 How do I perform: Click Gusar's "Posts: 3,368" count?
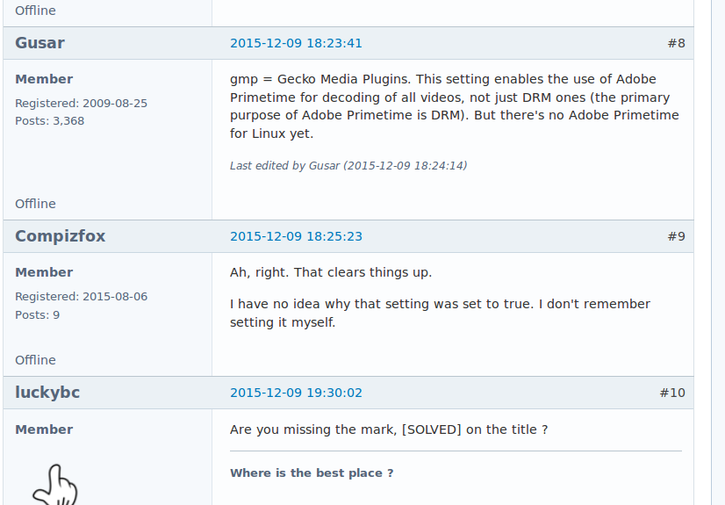click(49, 121)
